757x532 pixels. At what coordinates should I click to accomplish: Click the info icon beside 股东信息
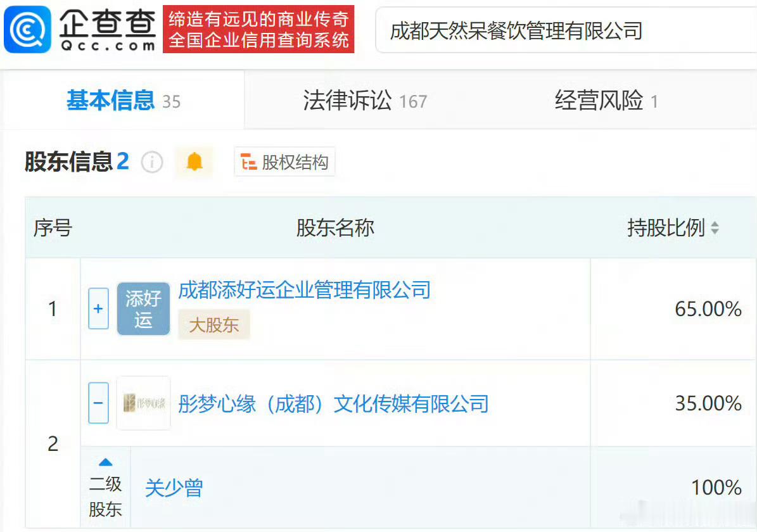pos(152,162)
